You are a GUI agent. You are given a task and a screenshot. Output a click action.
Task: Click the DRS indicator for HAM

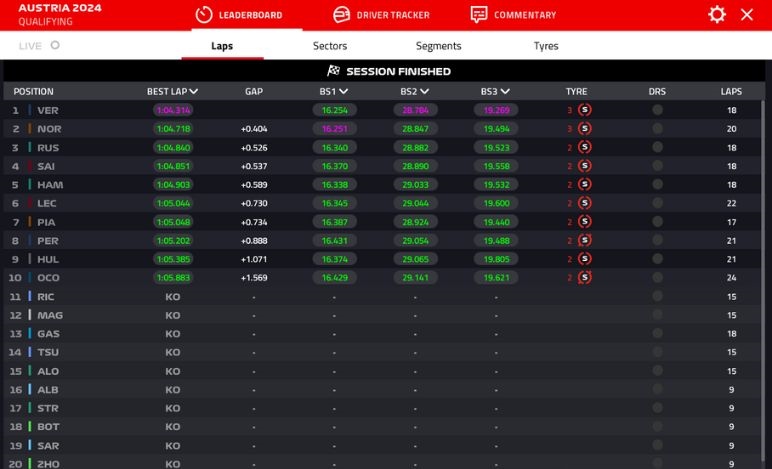(x=657, y=185)
